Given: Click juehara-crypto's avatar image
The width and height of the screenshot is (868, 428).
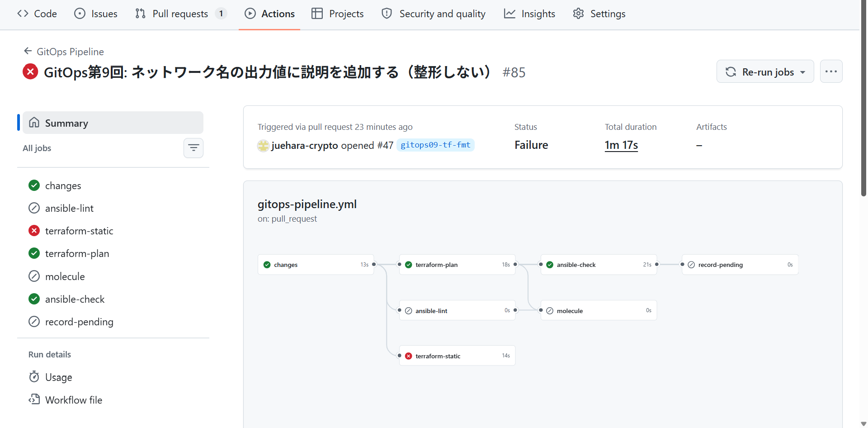Looking at the screenshot, I should click(263, 145).
